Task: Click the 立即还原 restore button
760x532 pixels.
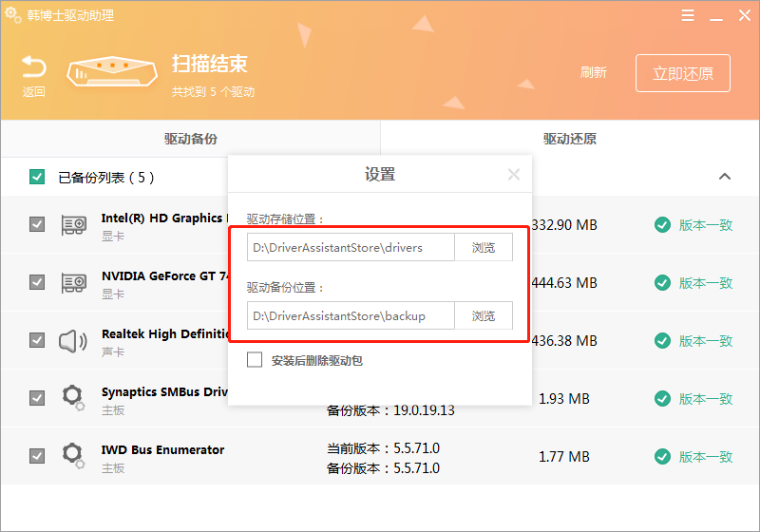Action: pos(683,73)
